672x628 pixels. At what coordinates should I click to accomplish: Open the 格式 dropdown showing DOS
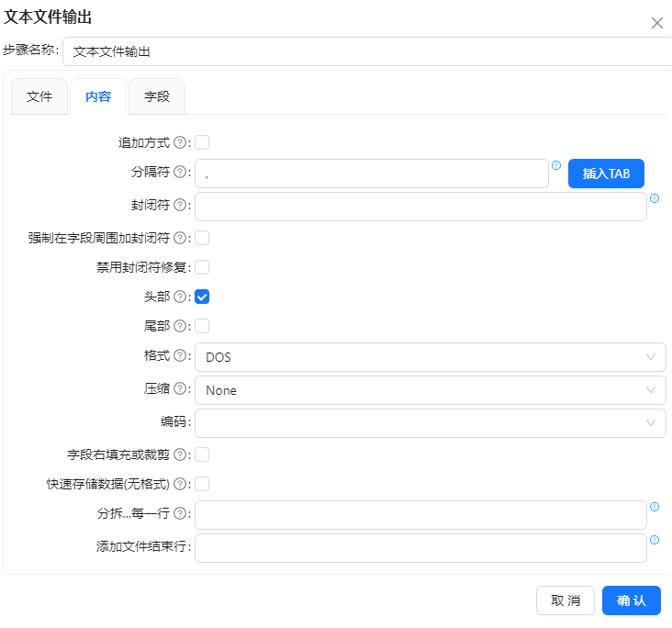click(x=430, y=357)
